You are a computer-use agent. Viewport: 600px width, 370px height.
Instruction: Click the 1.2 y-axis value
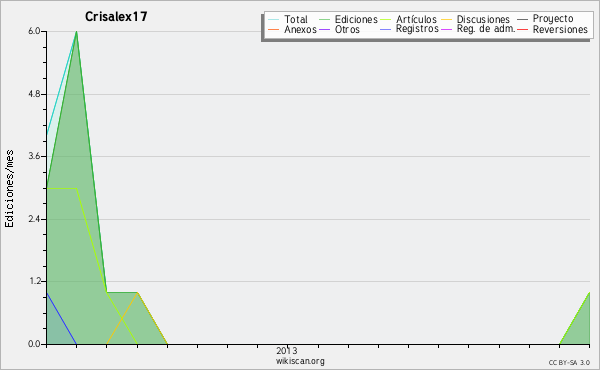point(34,281)
